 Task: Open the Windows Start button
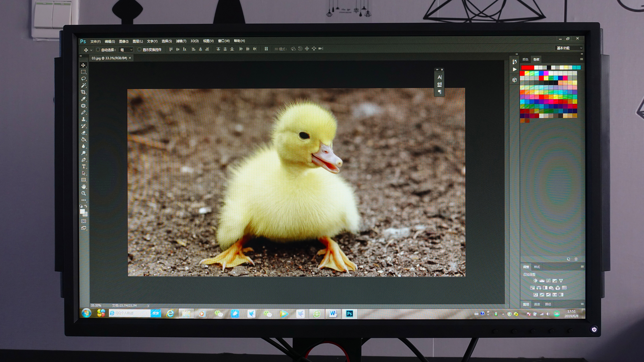click(x=86, y=313)
